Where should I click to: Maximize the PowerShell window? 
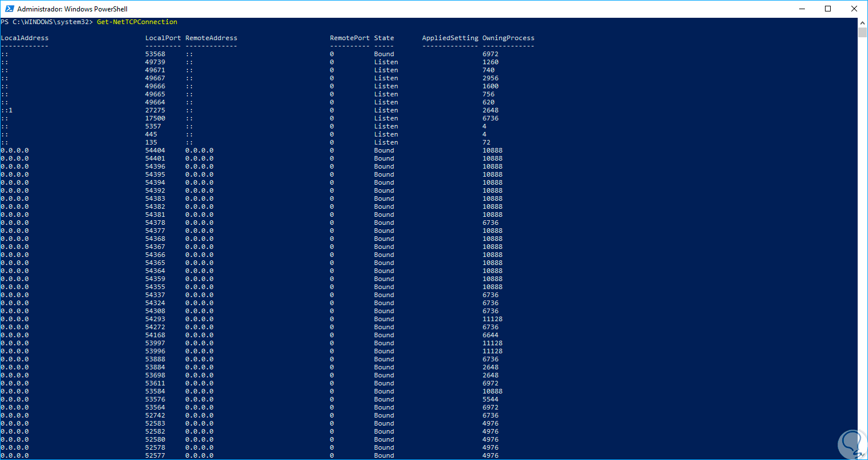click(828, 9)
